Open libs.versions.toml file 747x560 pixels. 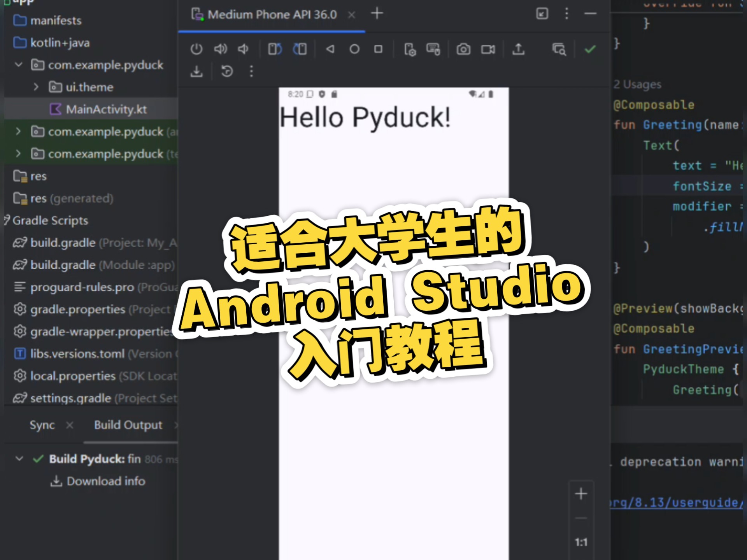pos(95,353)
